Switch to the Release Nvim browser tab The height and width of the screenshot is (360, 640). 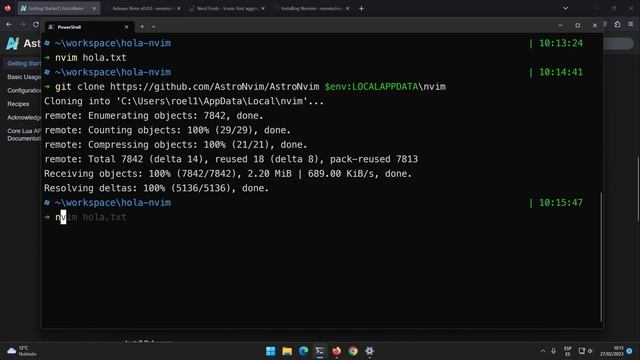(x=142, y=8)
